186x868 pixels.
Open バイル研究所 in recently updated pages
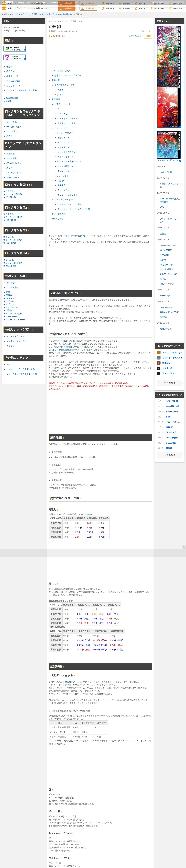click(x=172, y=438)
